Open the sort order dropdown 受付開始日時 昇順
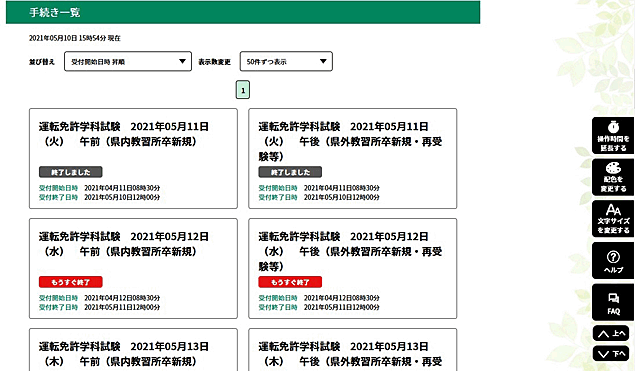 pos(128,62)
